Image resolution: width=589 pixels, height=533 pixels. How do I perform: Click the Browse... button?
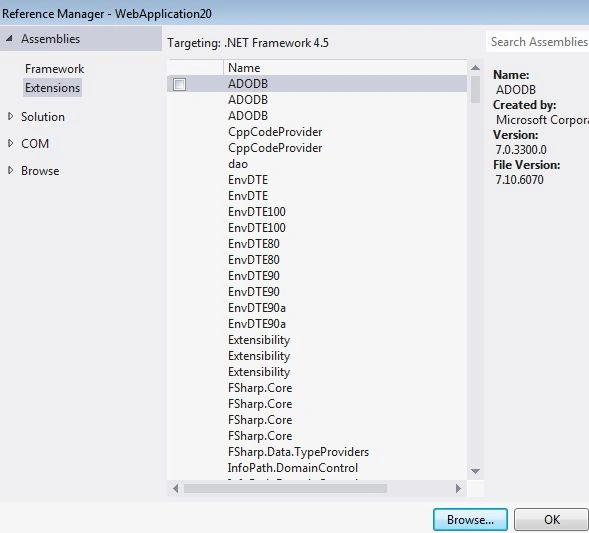[x=470, y=519]
